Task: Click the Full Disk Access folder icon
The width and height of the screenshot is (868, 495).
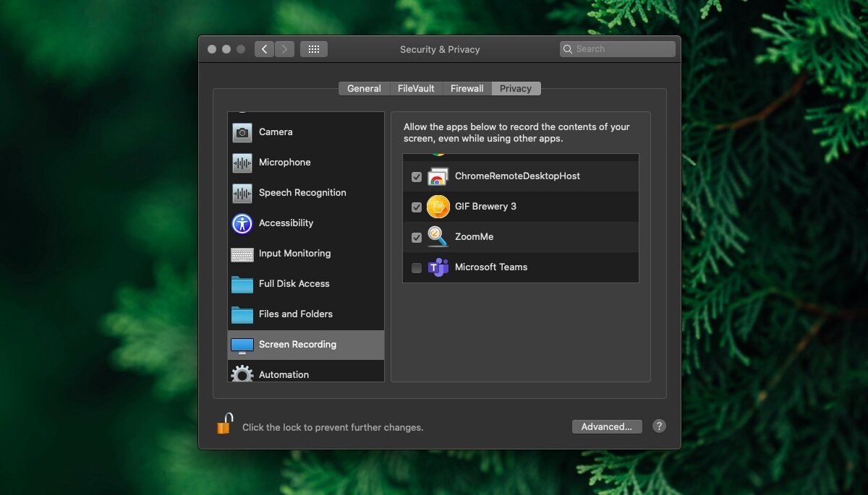Action: click(242, 284)
